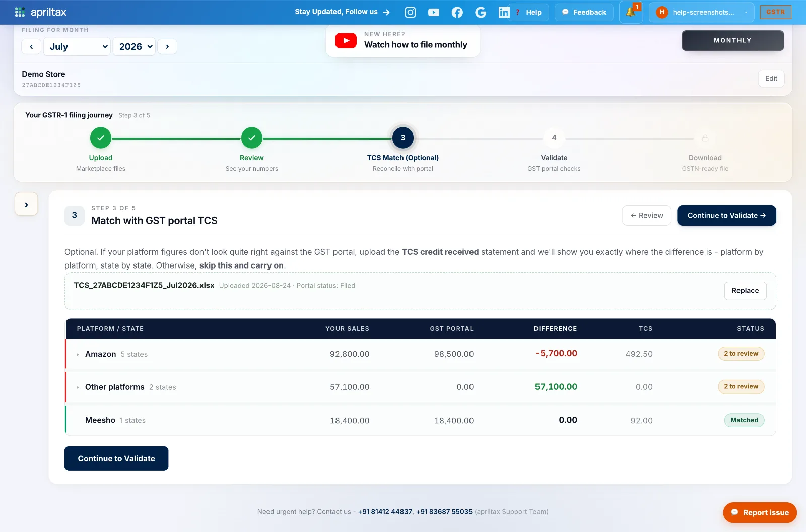The height and width of the screenshot is (532, 806).
Task: Click the TCS Match step 3 circle
Action: (403, 138)
